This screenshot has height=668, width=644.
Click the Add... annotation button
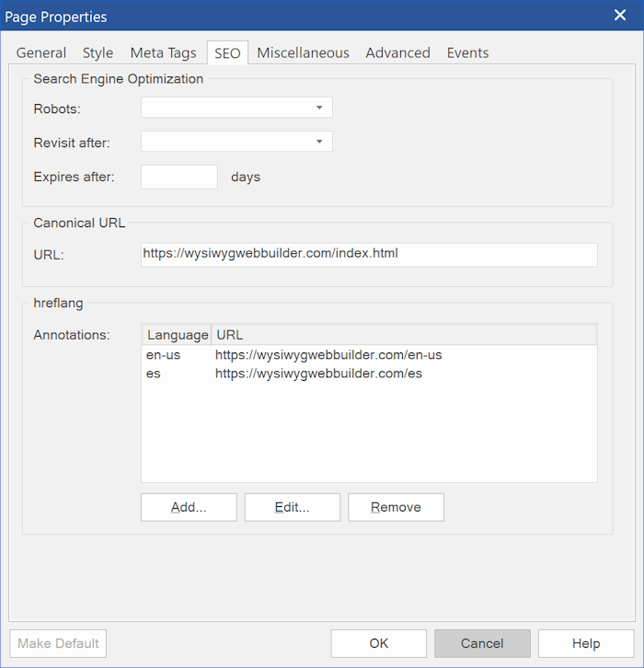[x=189, y=507]
